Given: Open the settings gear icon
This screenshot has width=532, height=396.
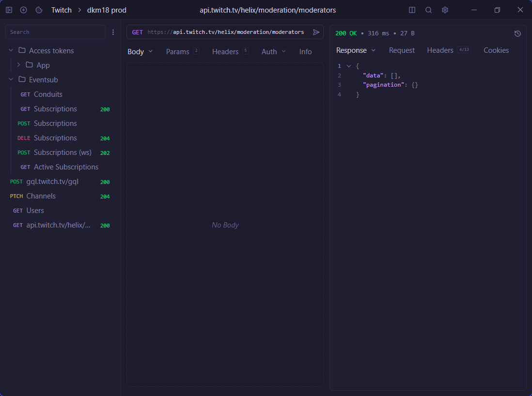Looking at the screenshot, I should [445, 10].
